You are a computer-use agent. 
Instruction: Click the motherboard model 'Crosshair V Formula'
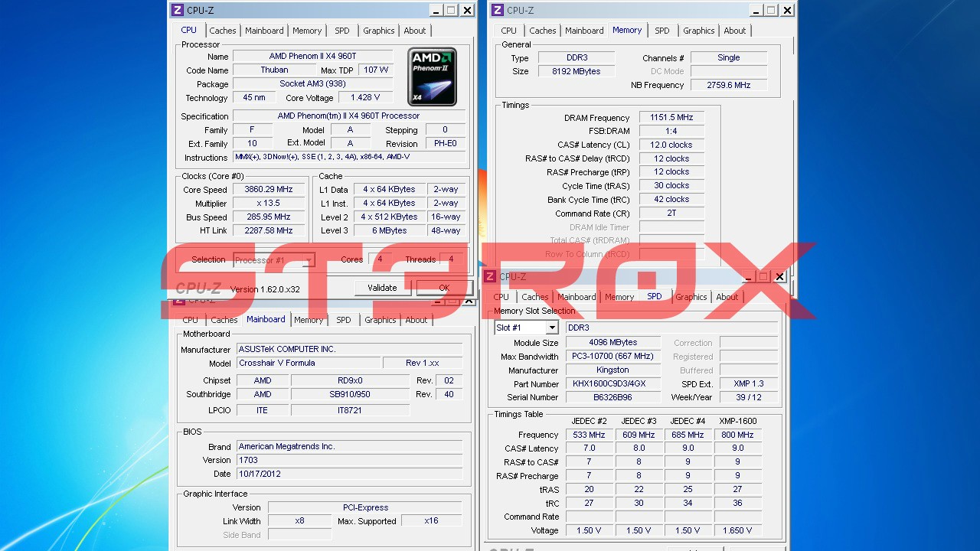click(308, 363)
